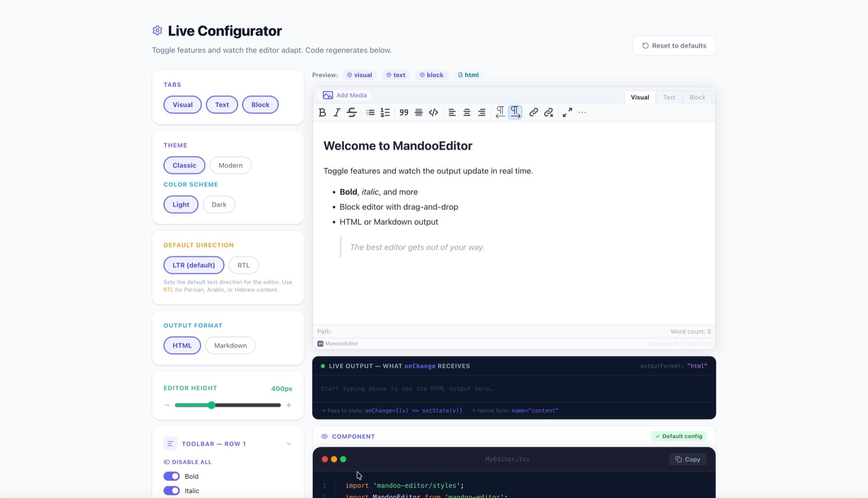Expand the editor to fullscreen
Screen dimensions: 868x498
point(567,113)
